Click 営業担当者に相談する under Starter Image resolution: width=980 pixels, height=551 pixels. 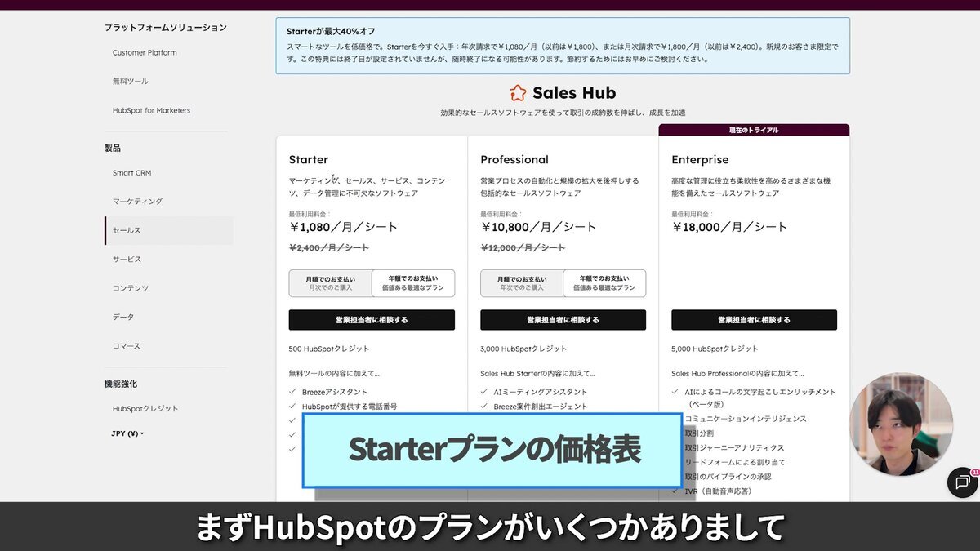click(x=372, y=319)
